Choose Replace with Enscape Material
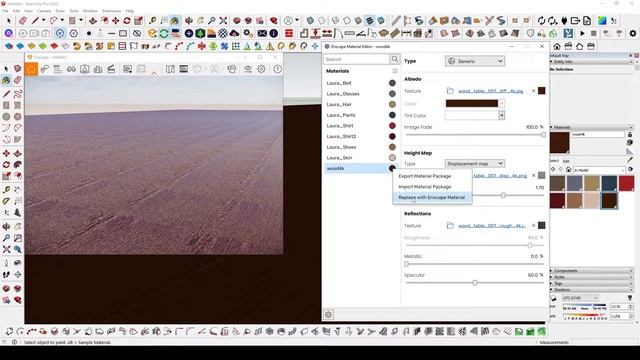 coord(432,197)
